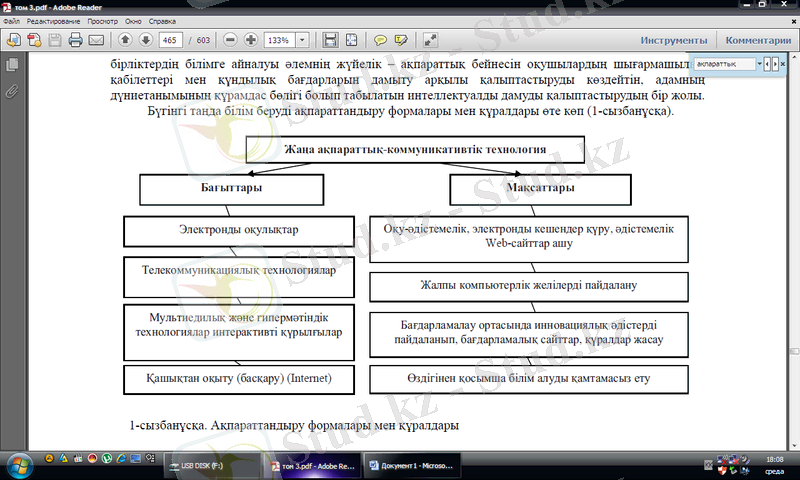Screen dimensions: 800x480
Task: Switch to full screen read mode
Action: tap(430, 40)
